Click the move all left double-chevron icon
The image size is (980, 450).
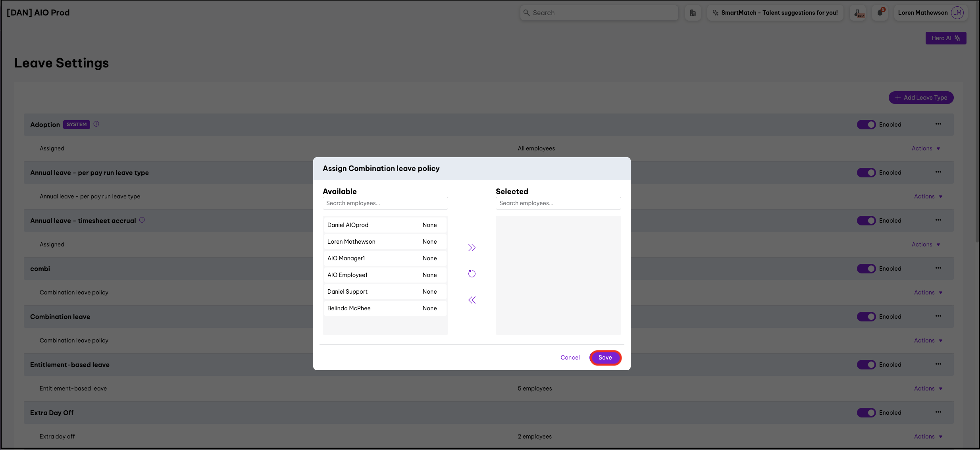[x=472, y=300]
